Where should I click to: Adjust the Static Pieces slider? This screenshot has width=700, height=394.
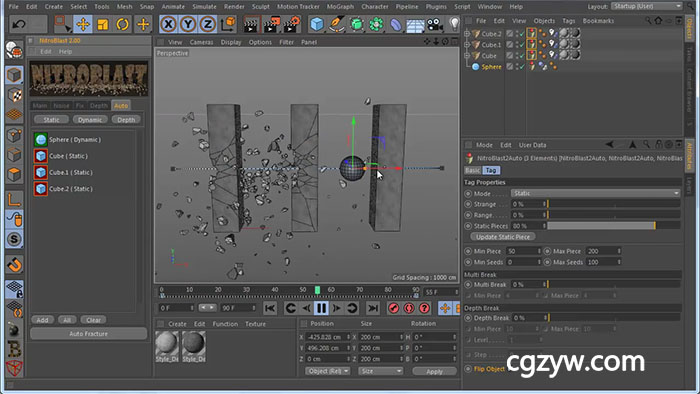(x=614, y=226)
